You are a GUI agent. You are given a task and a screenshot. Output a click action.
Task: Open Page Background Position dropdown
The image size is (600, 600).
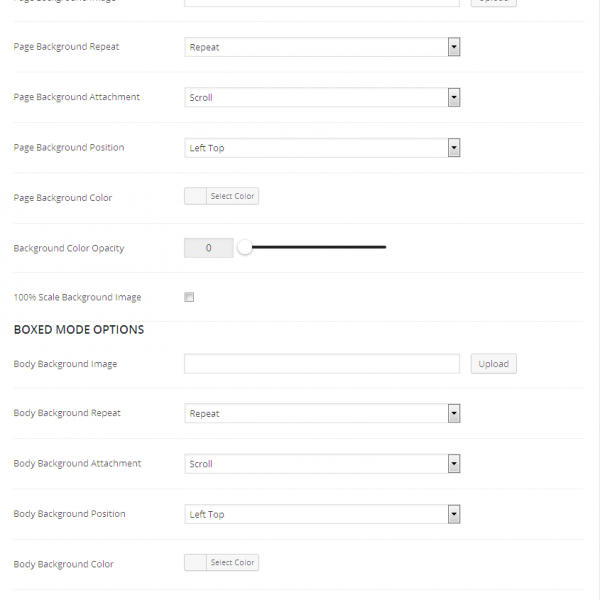[322, 148]
